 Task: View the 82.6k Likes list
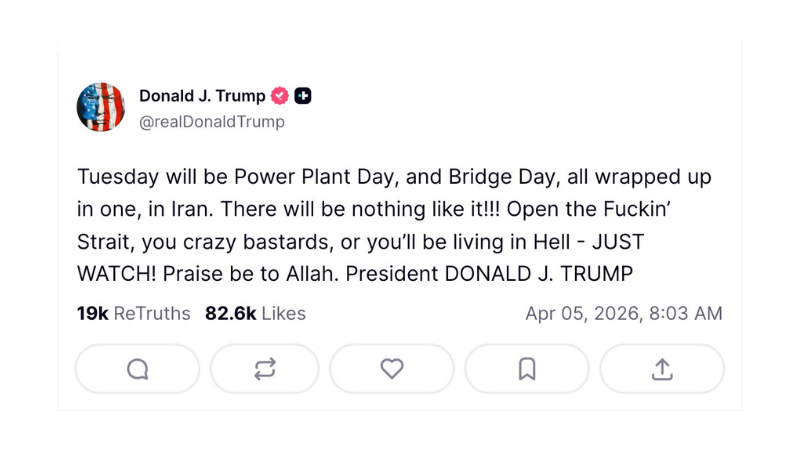tap(255, 314)
